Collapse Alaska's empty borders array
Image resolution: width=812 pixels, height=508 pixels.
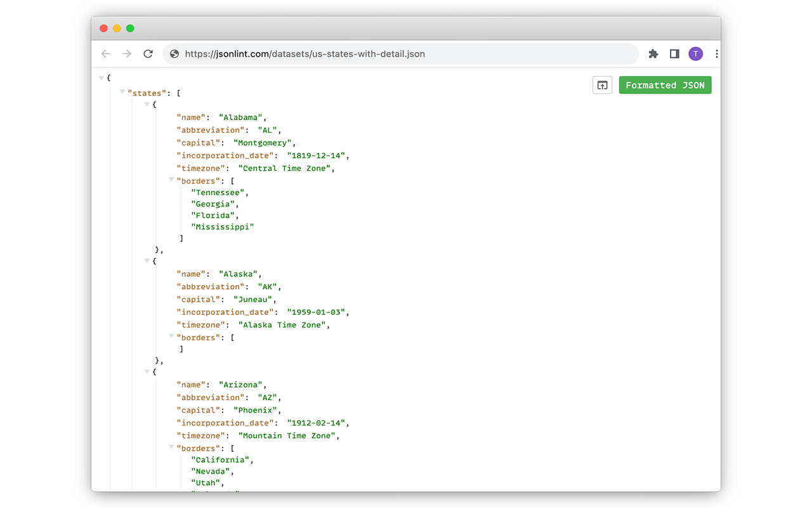point(171,337)
